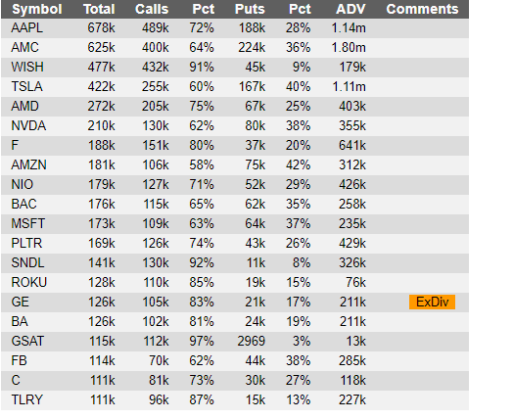513x420 pixels.
Task: Click the Puts column header
Action: (x=250, y=9)
